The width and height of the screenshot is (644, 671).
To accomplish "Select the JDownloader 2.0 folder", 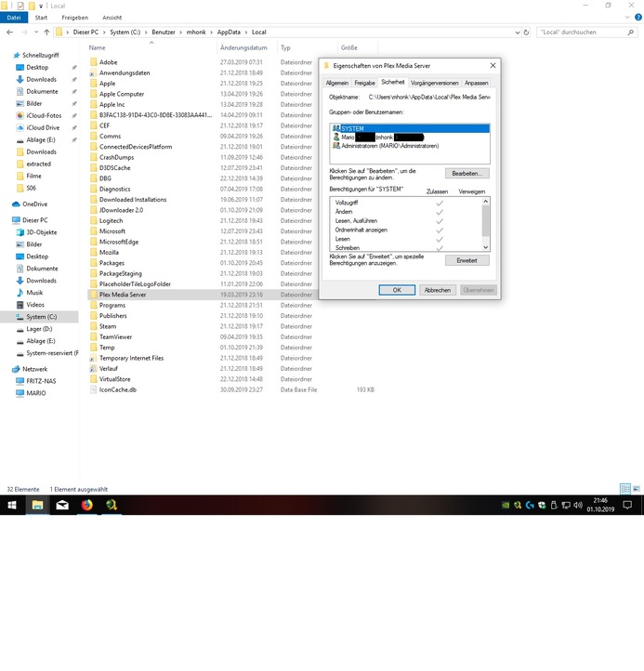I will 121,210.
